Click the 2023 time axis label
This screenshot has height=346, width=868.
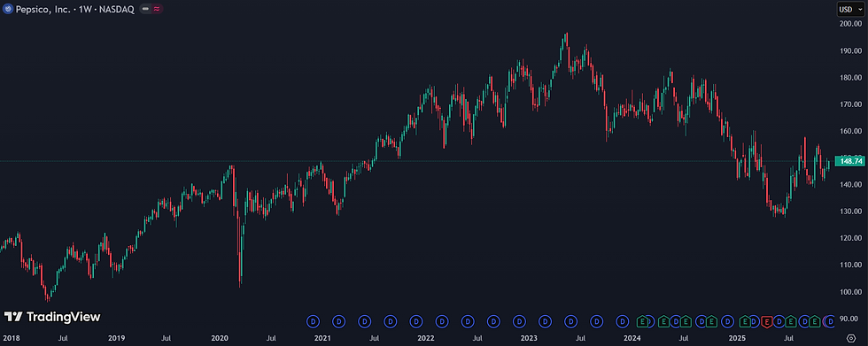pos(529,338)
